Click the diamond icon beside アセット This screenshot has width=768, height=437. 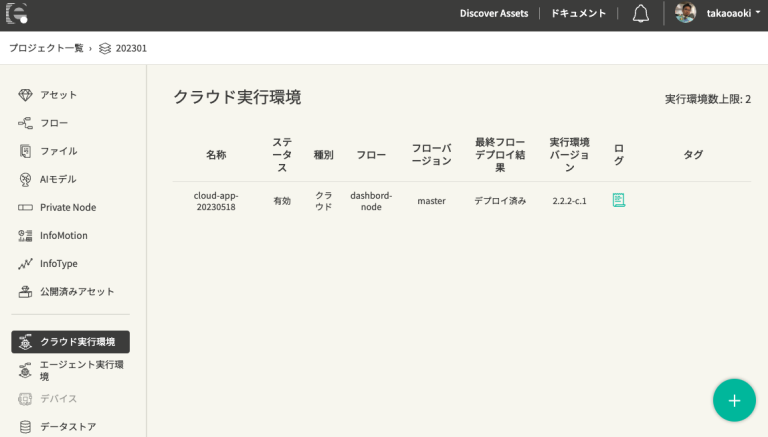(26, 95)
